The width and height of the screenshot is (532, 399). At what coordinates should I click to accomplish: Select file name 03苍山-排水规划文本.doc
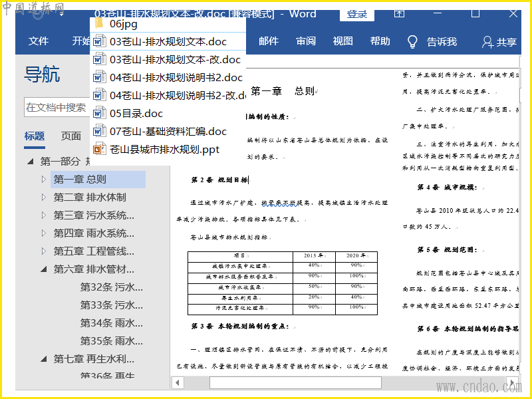pos(168,41)
